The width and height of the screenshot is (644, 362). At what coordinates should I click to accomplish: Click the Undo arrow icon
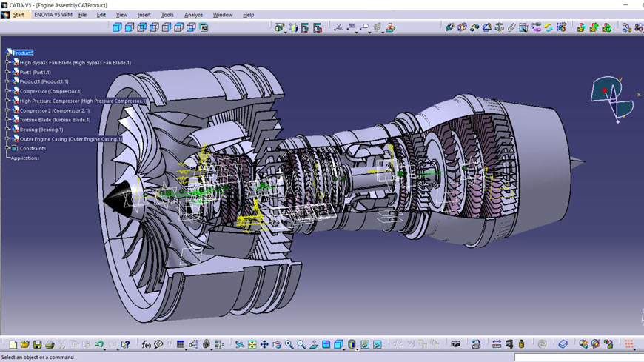[x=98, y=345]
